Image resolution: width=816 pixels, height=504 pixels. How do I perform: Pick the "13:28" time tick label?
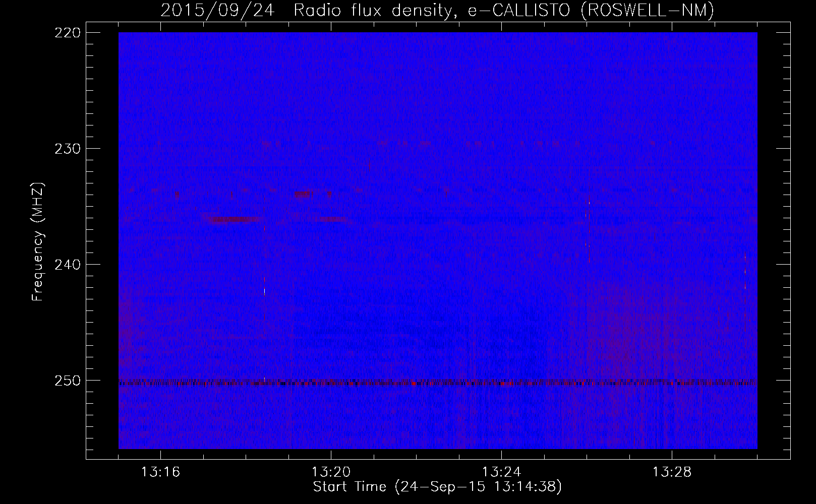coord(672,472)
